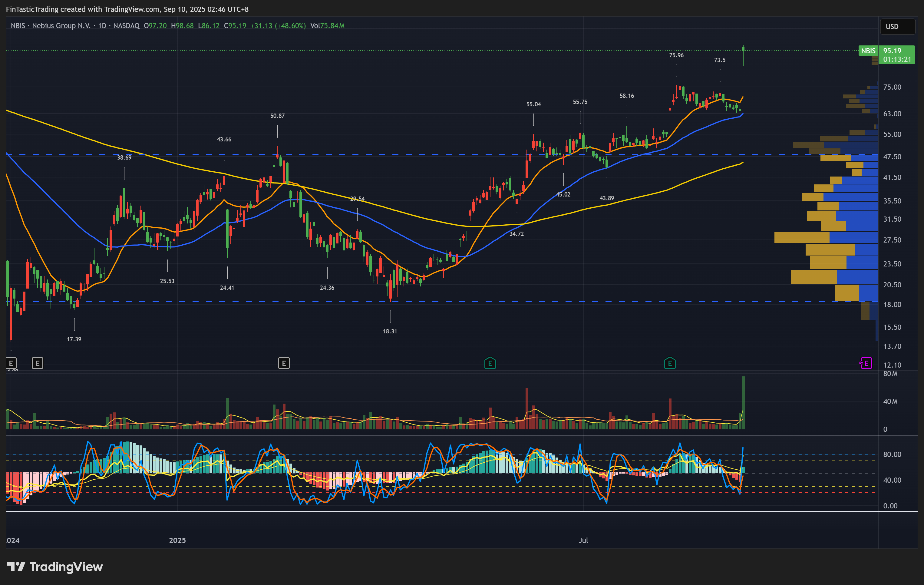
Task: Click the TradingView logo at bottom left
Action: (x=55, y=567)
